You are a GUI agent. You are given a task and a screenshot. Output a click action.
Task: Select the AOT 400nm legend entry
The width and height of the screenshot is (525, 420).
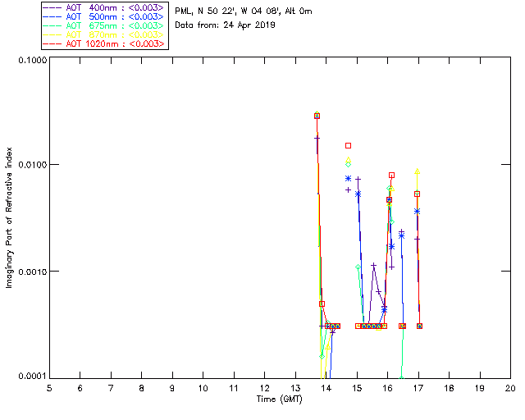tap(105, 7)
